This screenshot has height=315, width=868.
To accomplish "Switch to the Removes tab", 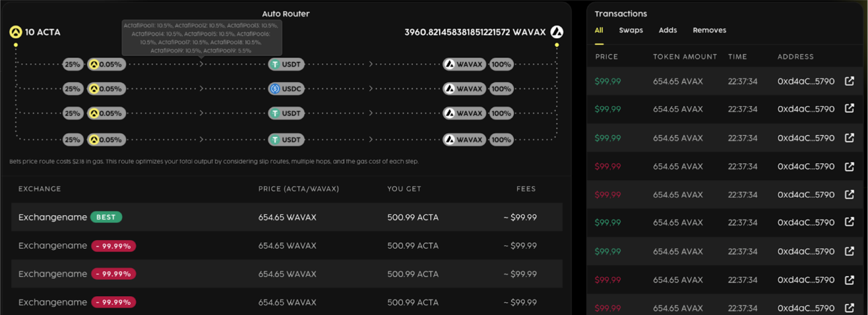I will [x=709, y=30].
